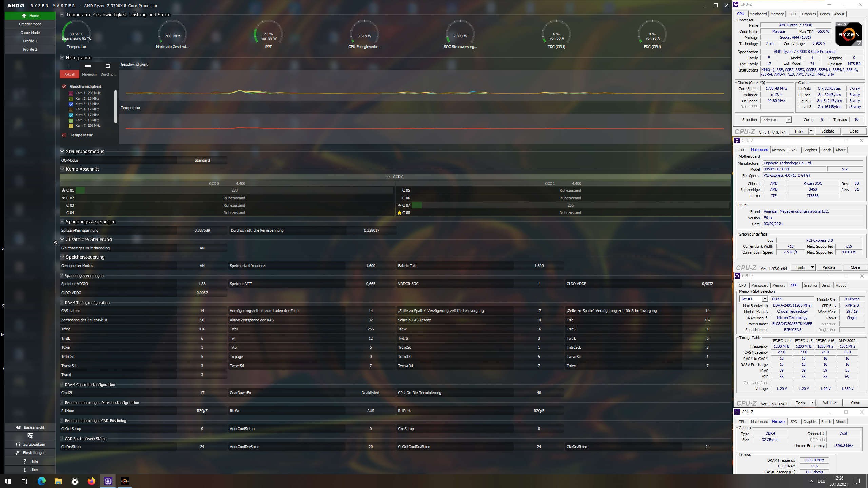Viewport: 868px width, 488px height.
Task: Collapse the DRAM-Timingkonfiguration section
Action: [62, 303]
